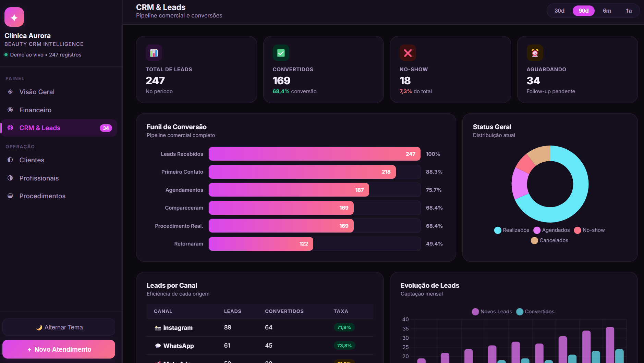Click the 7,3% do total text
644x363 pixels.
pos(415,91)
